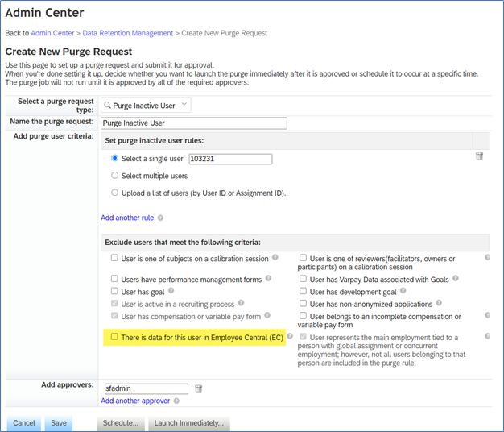Check User is one of reviewers on calibration session
Viewport: 504px width, 432px height.
(x=303, y=258)
